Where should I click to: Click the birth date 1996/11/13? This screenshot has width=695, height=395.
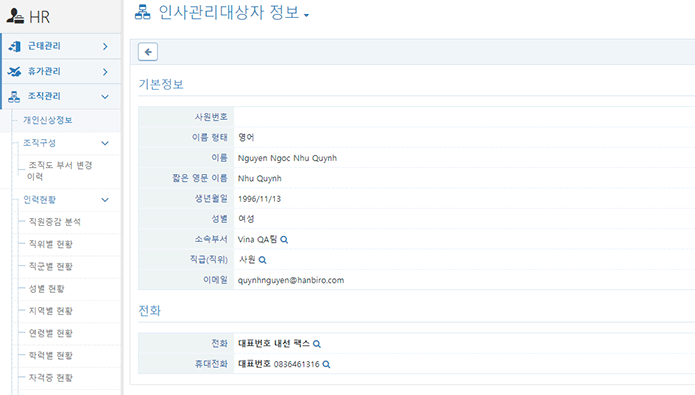[x=259, y=199]
